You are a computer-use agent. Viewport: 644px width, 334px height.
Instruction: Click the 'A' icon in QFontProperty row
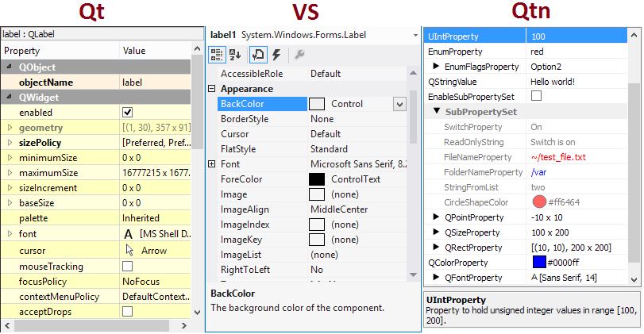pyautogui.click(x=534, y=278)
